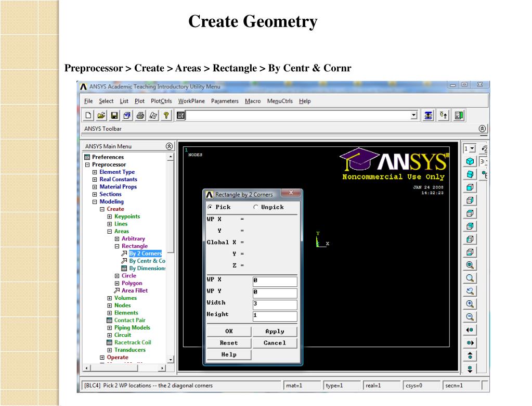Click the Reset button
This screenshot has height=406, width=532.
[229, 343]
